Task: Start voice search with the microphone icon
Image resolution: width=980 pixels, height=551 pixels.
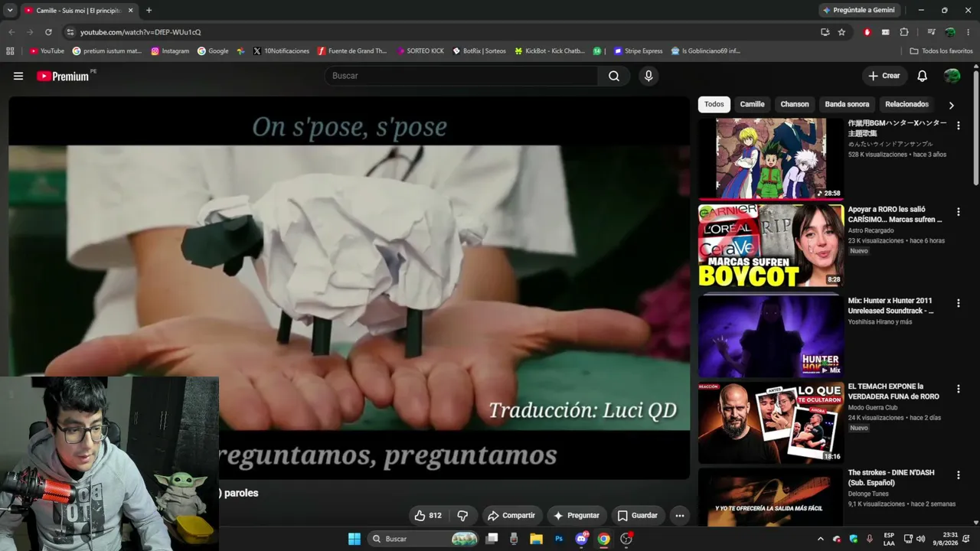Action: coord(648,76)
